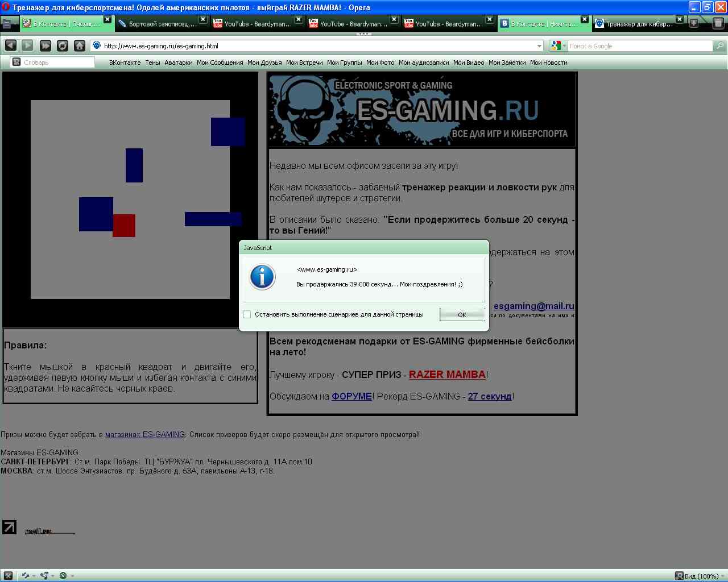
Task: Click the ES-GAMING.RU banner image
Action: click(x=422, y=110)
